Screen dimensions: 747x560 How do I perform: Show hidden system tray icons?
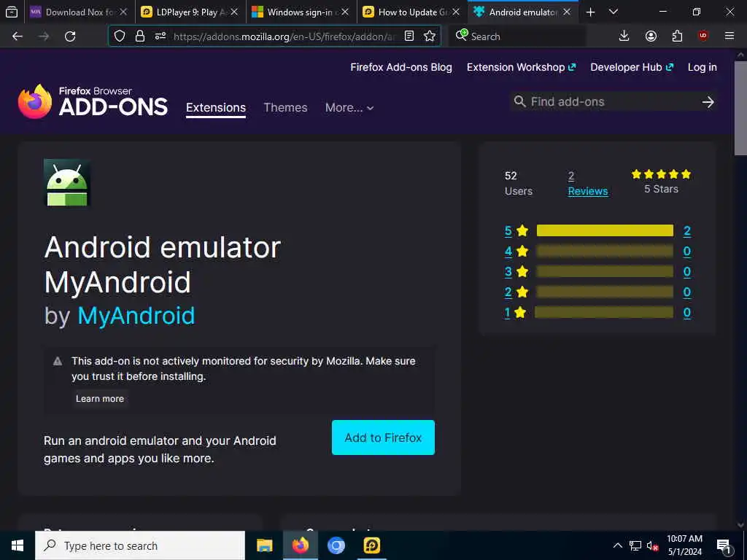[x=617, y=545]
